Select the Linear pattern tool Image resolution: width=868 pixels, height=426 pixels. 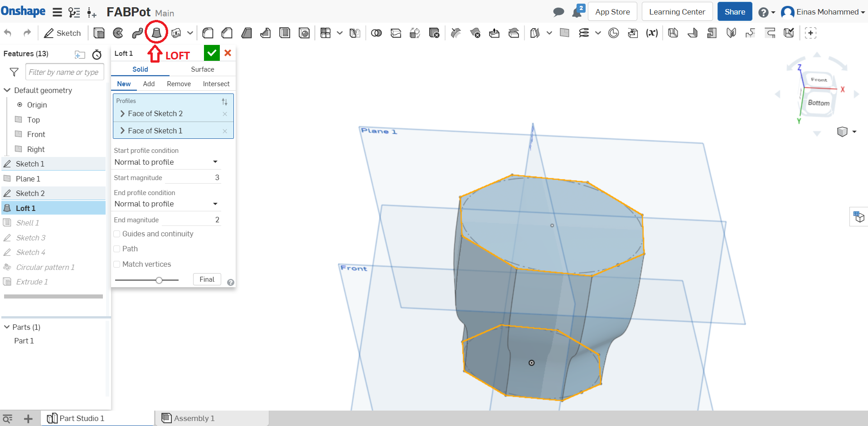pos(325,33)
